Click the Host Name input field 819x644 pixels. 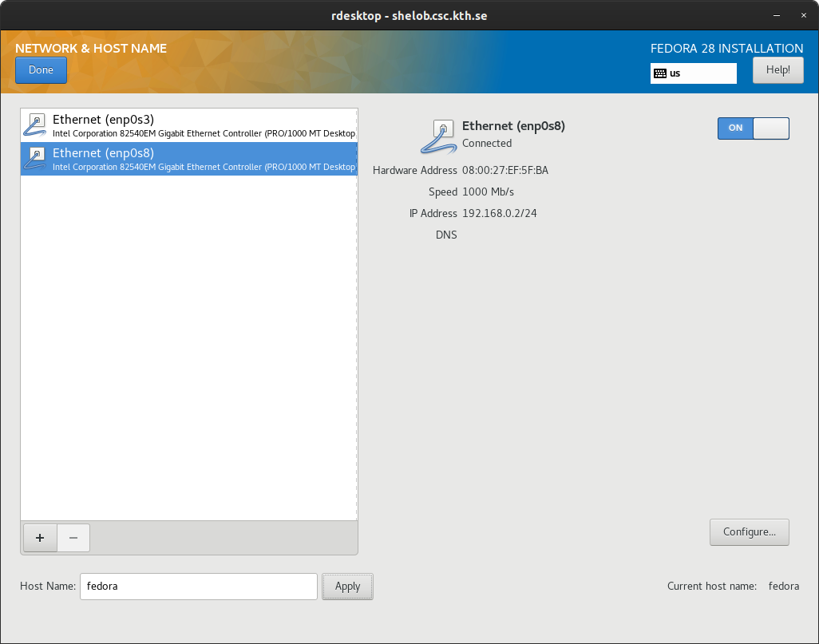point(199,587)
